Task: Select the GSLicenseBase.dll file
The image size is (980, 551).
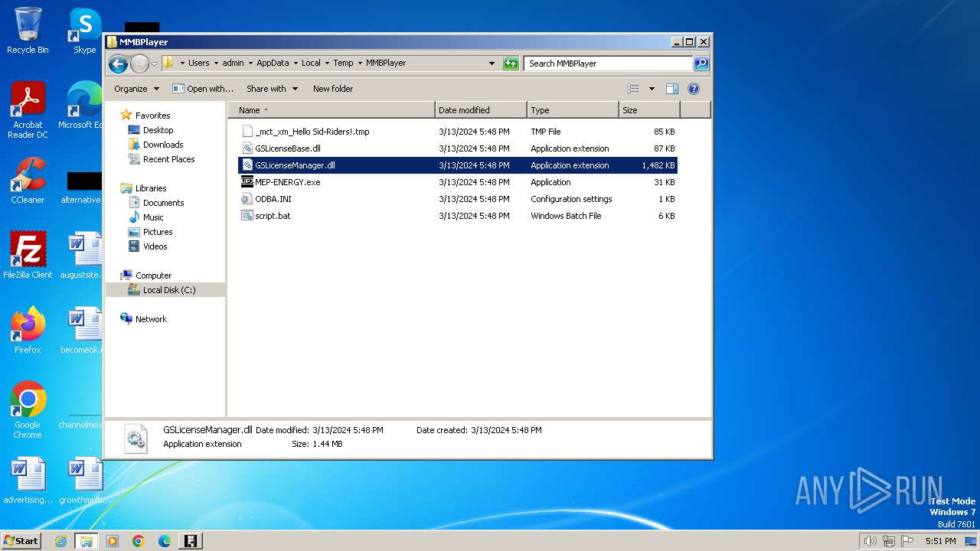Action: click(458, 148)
